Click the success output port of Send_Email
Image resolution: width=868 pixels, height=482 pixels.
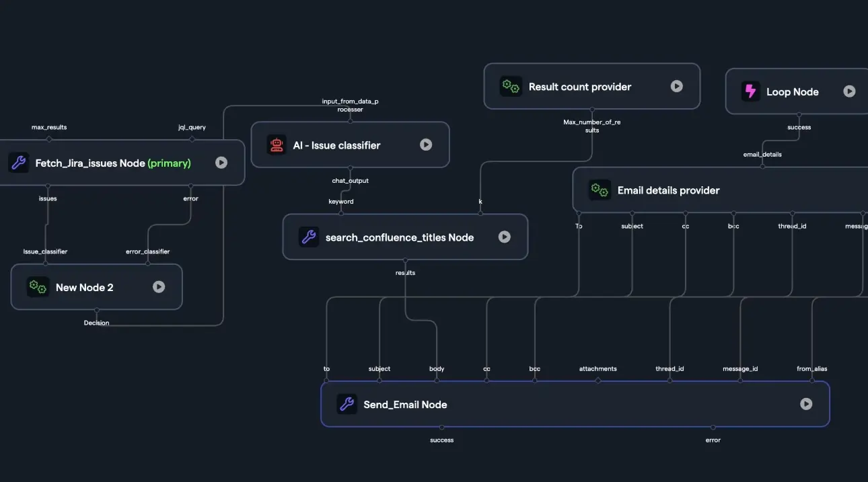[441, 426]
